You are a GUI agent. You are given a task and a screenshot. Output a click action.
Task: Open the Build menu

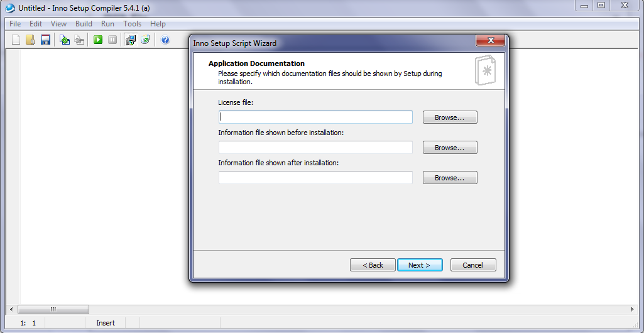click(84, 24)
